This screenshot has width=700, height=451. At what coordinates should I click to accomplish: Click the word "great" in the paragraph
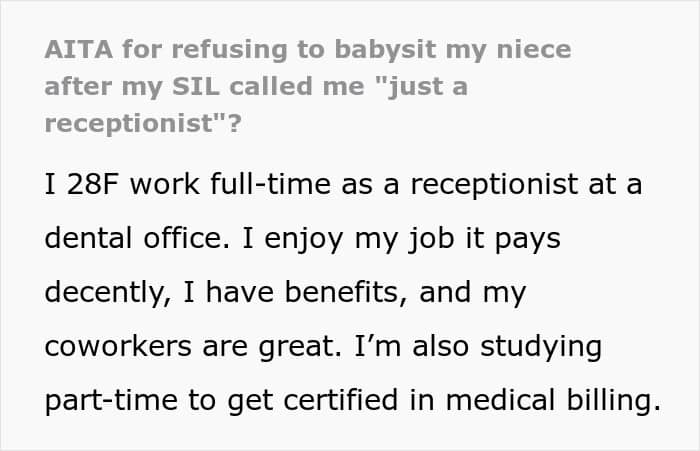click(x=300, y=347)
